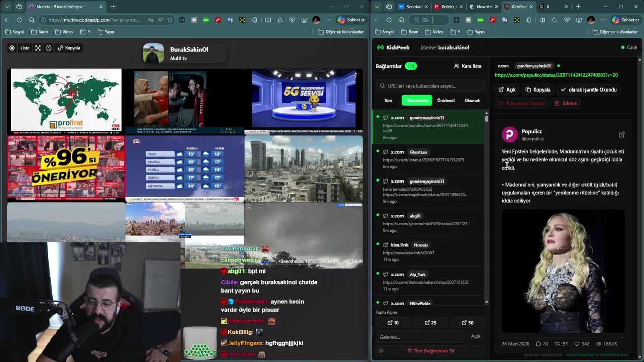Click home icon in left browser window

coord(31,20)
